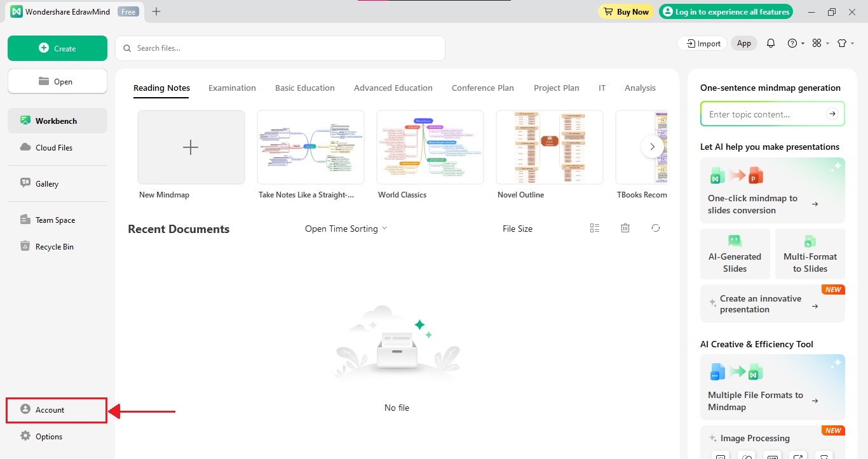
Task: Switch to the Examination tab
Action: click(x=232, y=88)
